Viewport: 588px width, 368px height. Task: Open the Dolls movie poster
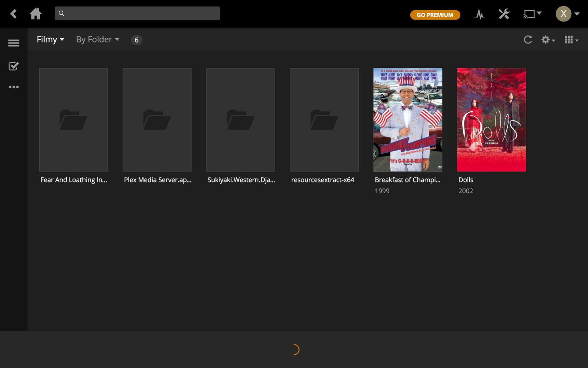tap(491, 120)
